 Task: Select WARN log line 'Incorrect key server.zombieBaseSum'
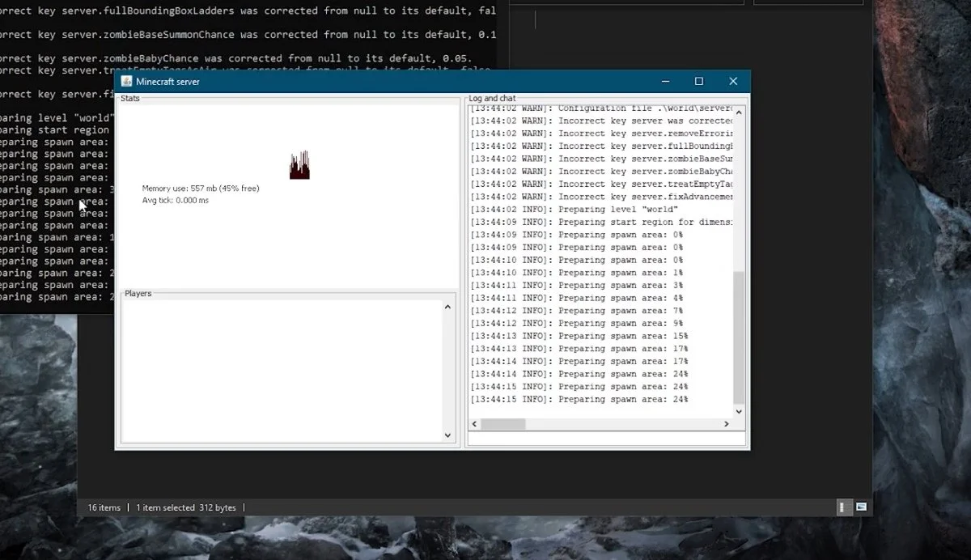pyautogui.click(x=601, y=159)
